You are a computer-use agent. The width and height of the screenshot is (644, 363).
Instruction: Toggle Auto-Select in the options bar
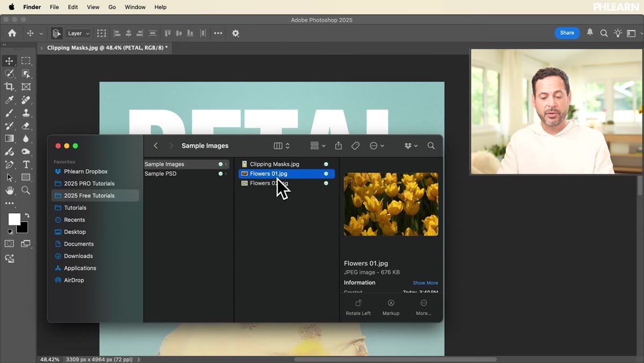click(56, 33)
